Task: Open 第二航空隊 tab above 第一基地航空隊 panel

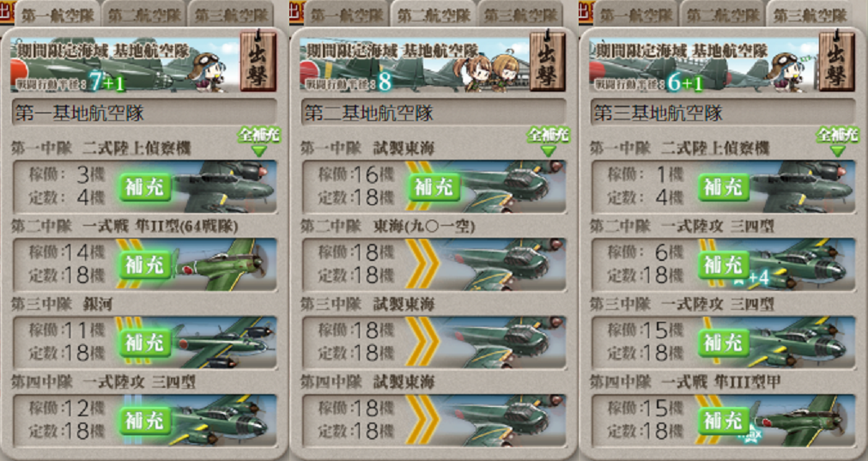Action: click(144, 14)
